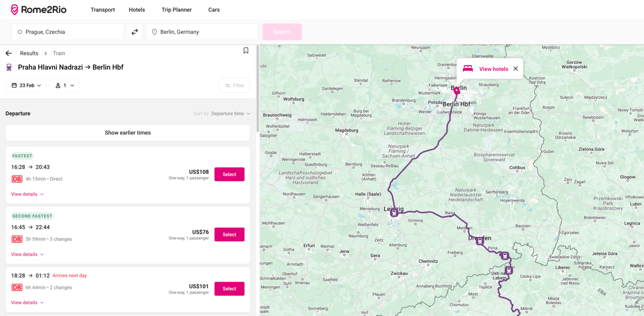This screenshot has width=644, height=316.
Task: Click the Chemnitz label on map
Action: (428, 261)
